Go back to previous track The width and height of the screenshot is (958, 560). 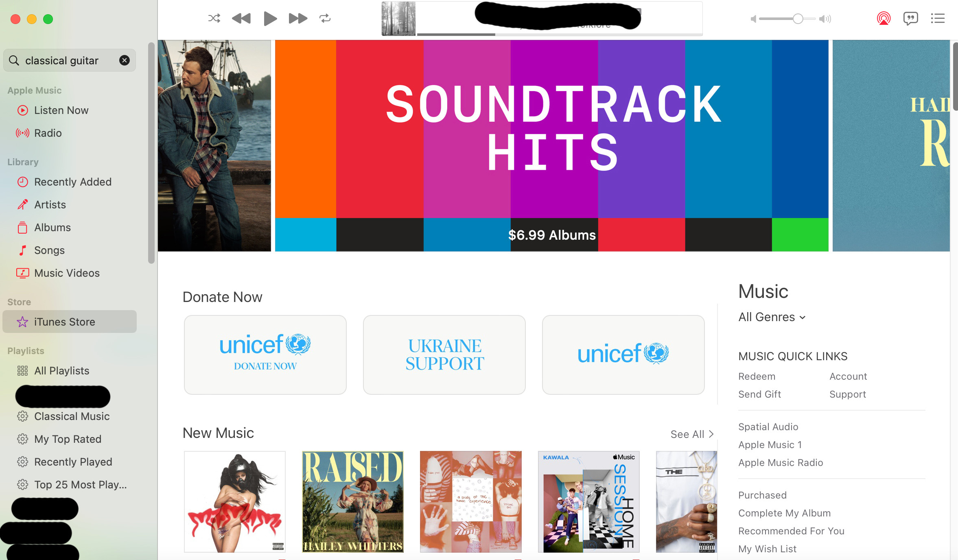[x=241, y=18]
